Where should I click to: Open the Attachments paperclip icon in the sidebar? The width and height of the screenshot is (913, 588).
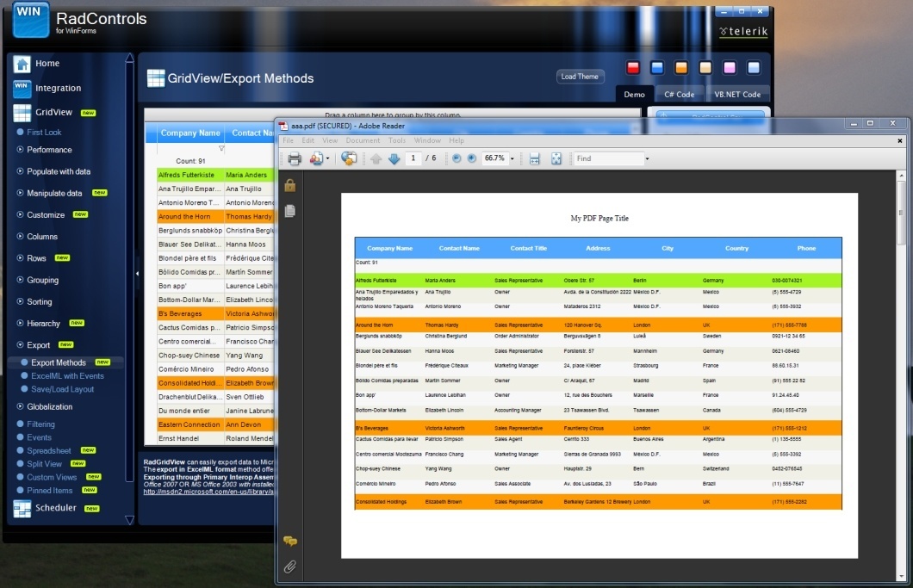(x=290, y=566)
